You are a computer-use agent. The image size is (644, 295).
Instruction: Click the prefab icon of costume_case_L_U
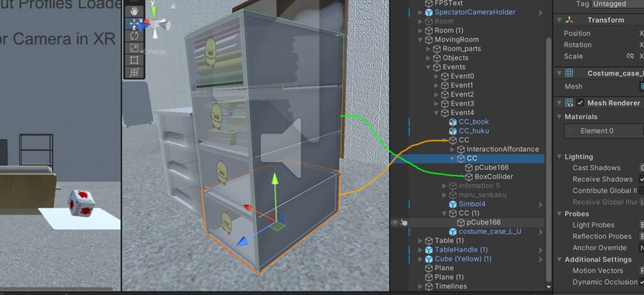453,231
